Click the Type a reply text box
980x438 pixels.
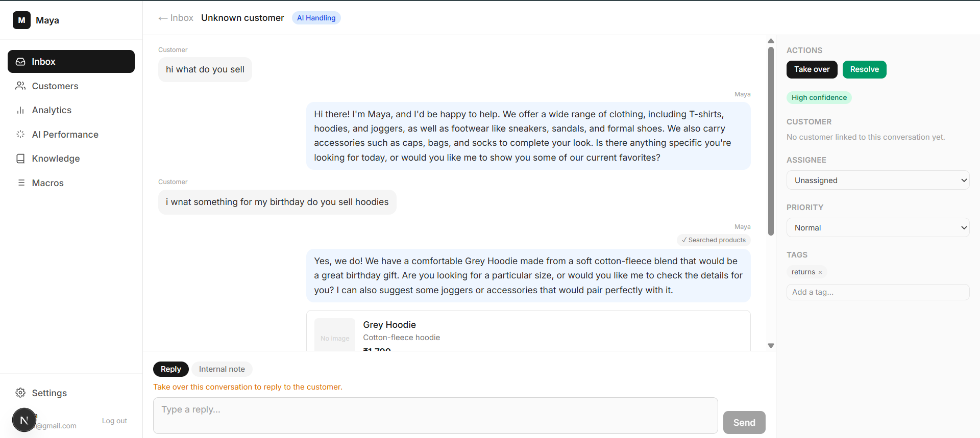pos(435,416)
